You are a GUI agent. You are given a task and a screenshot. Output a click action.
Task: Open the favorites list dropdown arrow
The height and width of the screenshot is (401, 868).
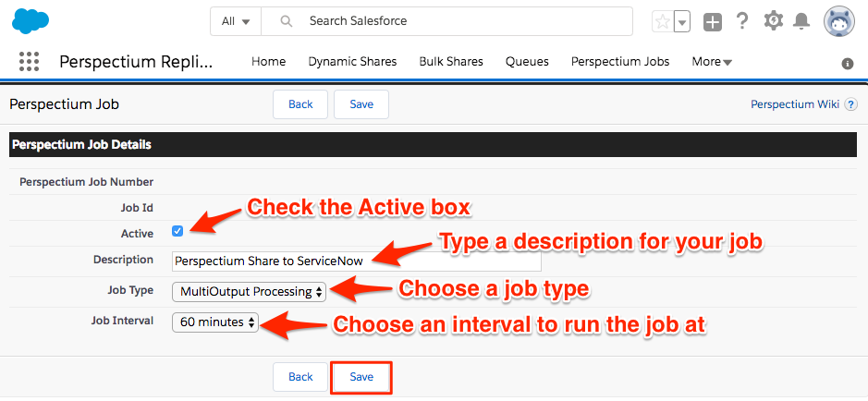[682, 21]
